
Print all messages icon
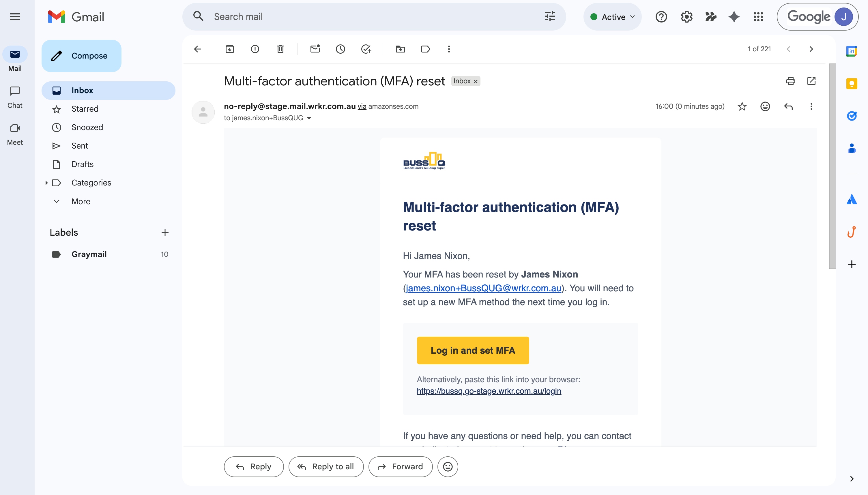[x=790, y=81]
